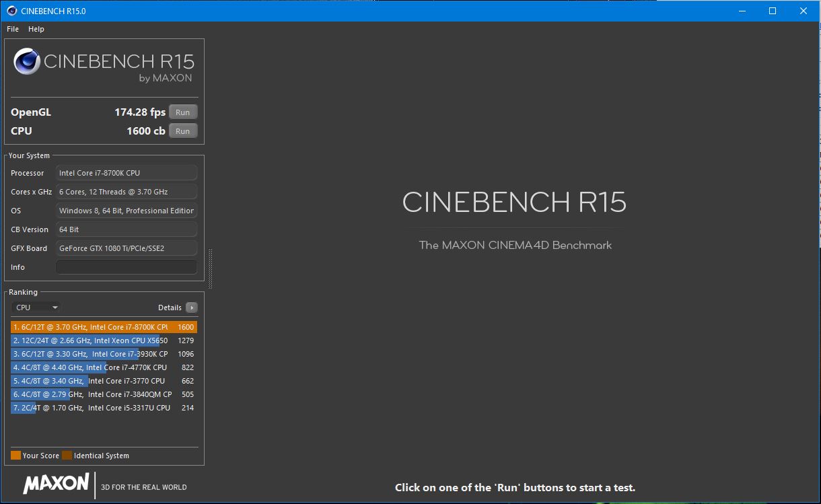Click the CPU score 1600 cb
821x504 pixels.
click(146, 131)
